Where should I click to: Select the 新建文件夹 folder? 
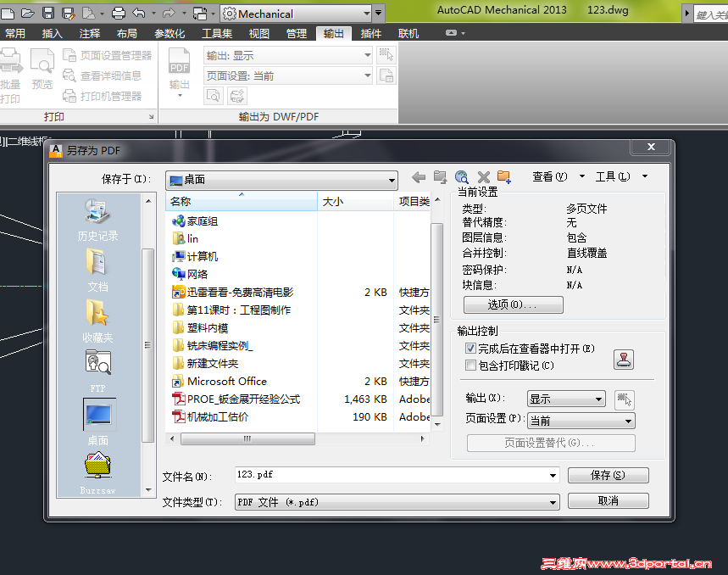(x=205, y=363)
